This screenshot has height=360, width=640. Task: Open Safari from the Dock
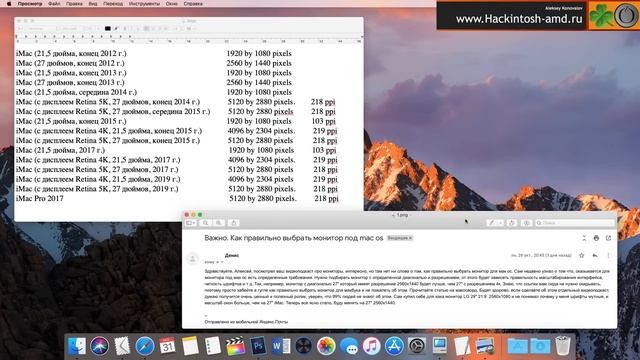click(145, 346)
